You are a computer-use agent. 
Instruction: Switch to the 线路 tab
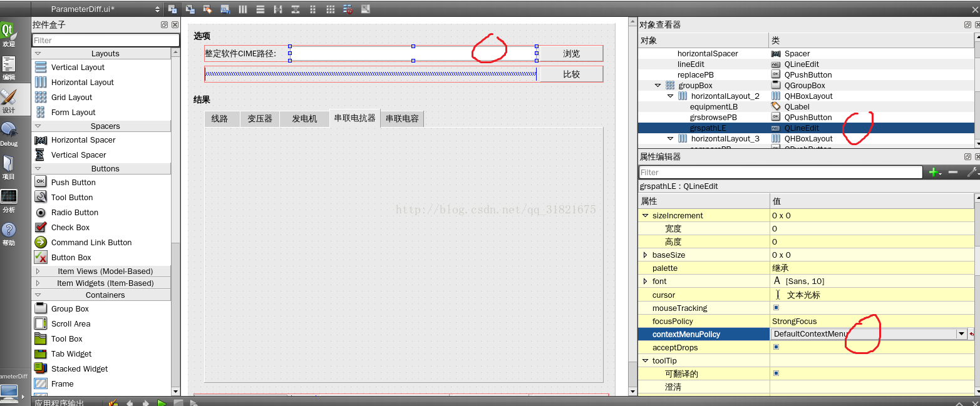(222, 119)
